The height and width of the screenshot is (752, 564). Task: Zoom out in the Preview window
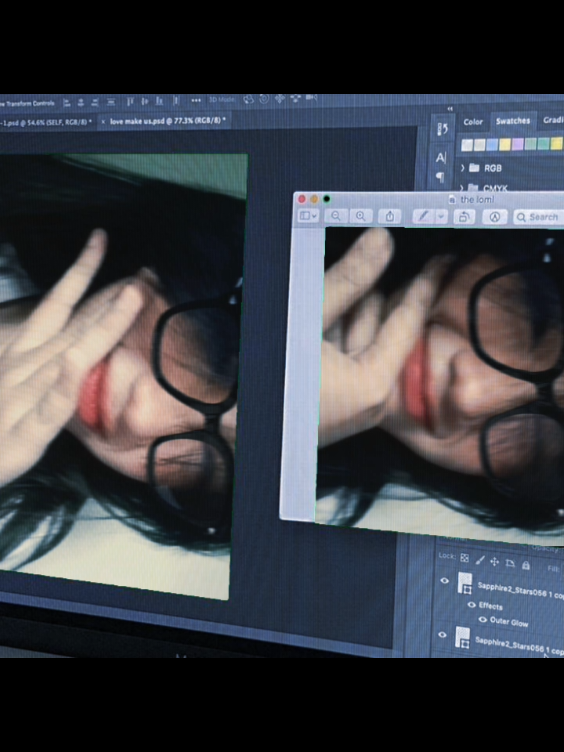pyautogui.click(x=336, y=216)
